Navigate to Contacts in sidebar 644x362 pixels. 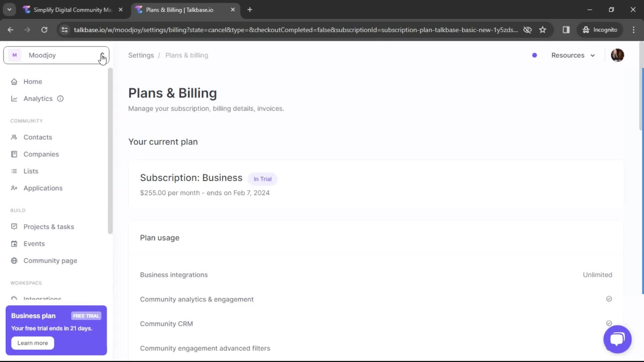[38, 137]
